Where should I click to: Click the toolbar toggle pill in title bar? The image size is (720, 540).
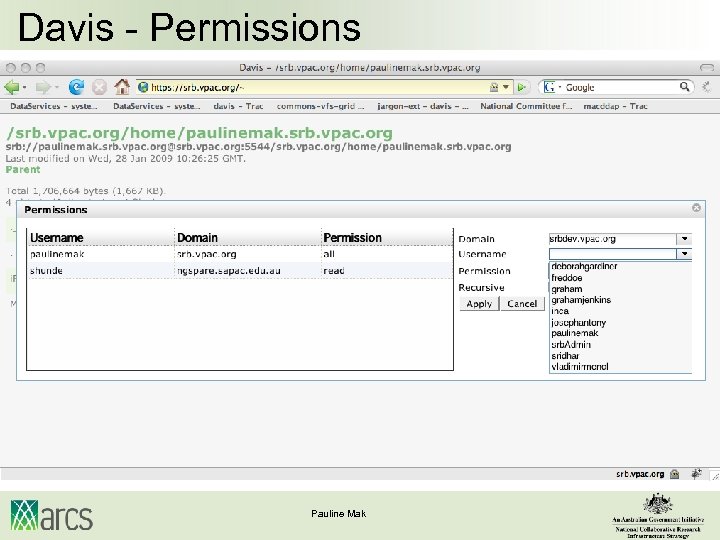pos(707,68)
